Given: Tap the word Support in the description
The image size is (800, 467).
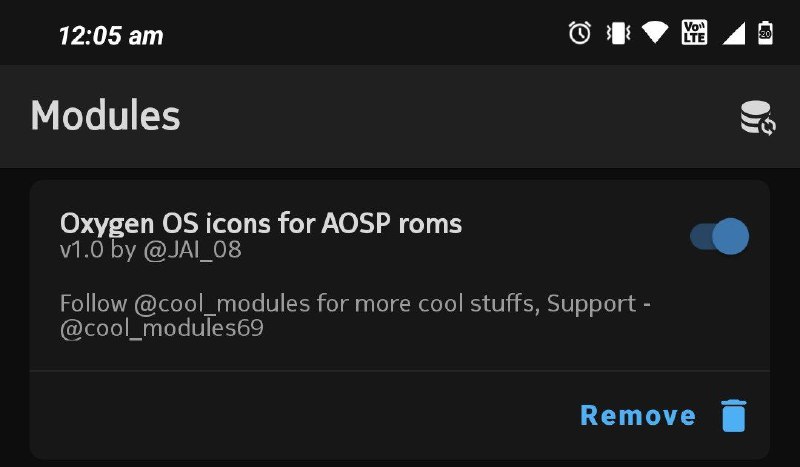Looking at the screenshot, I should click(592, 304).
